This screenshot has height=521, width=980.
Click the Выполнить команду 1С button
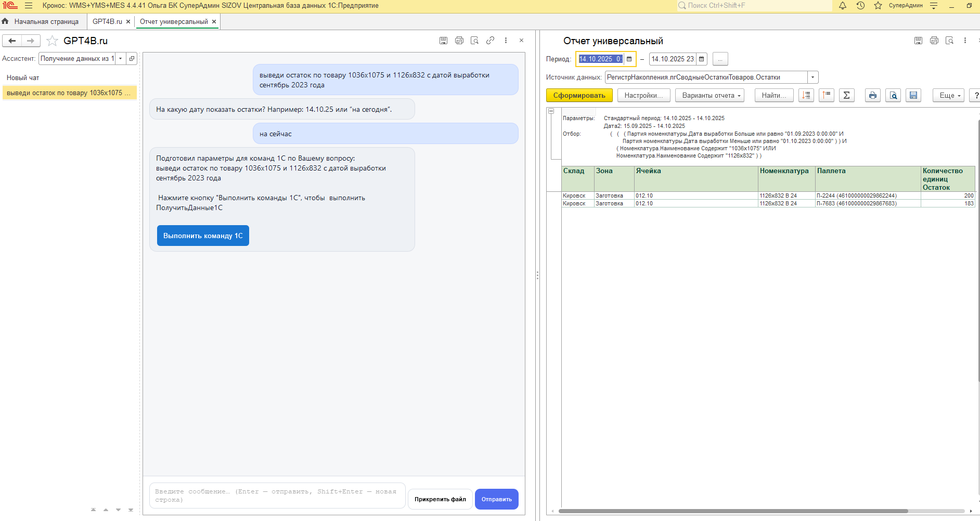[203, 236]
